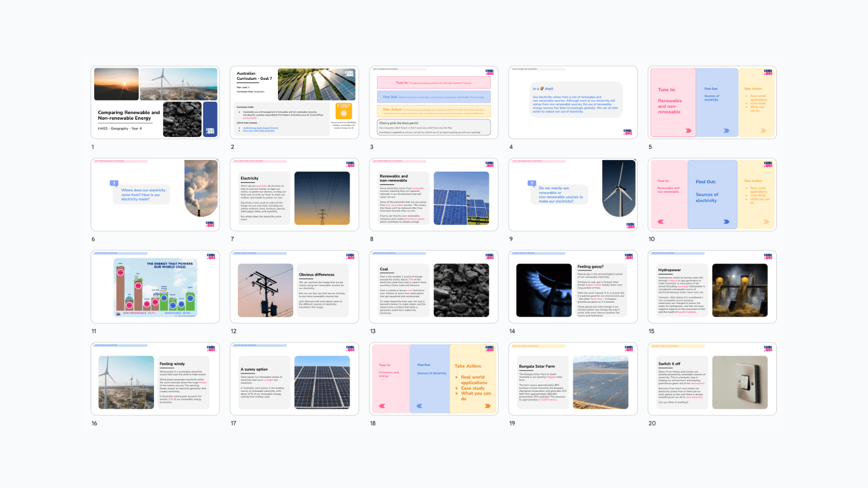Open the Bungala Solar Farm slide

coord(573,379)
